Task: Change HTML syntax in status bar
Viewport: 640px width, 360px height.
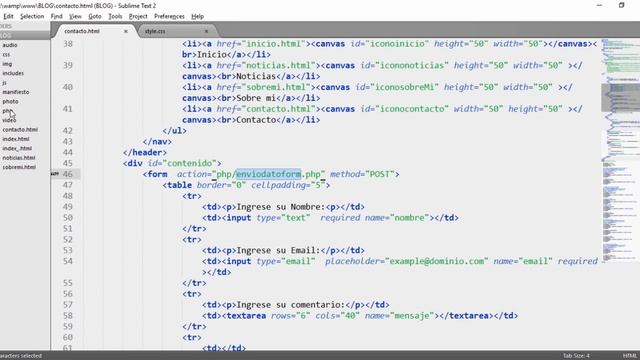Action: (630, 356)
